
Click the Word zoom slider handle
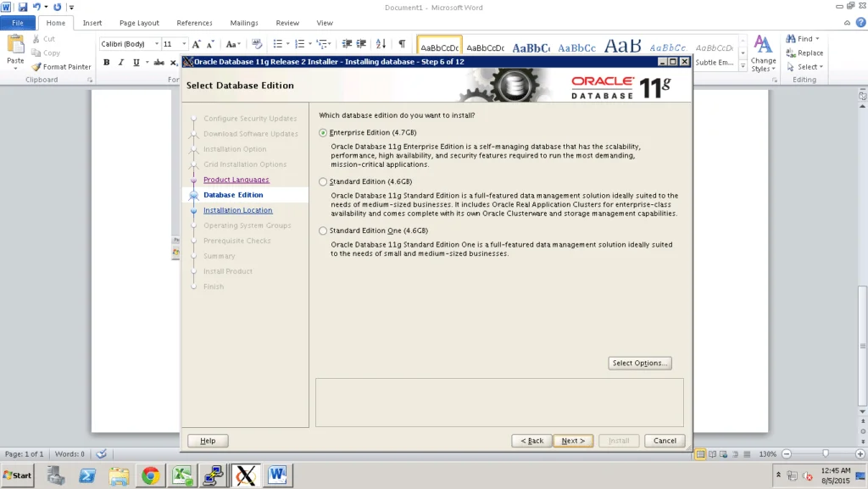(826, 453)
